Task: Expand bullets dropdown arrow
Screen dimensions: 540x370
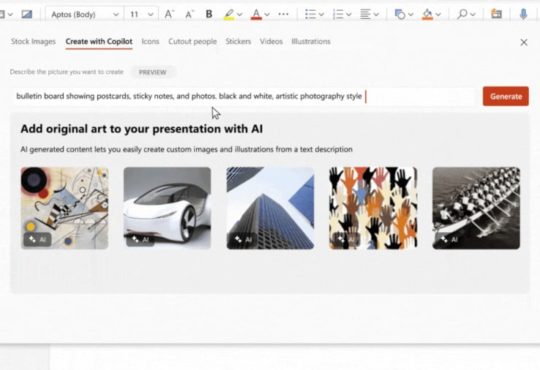Action: [x=321, y=14]
